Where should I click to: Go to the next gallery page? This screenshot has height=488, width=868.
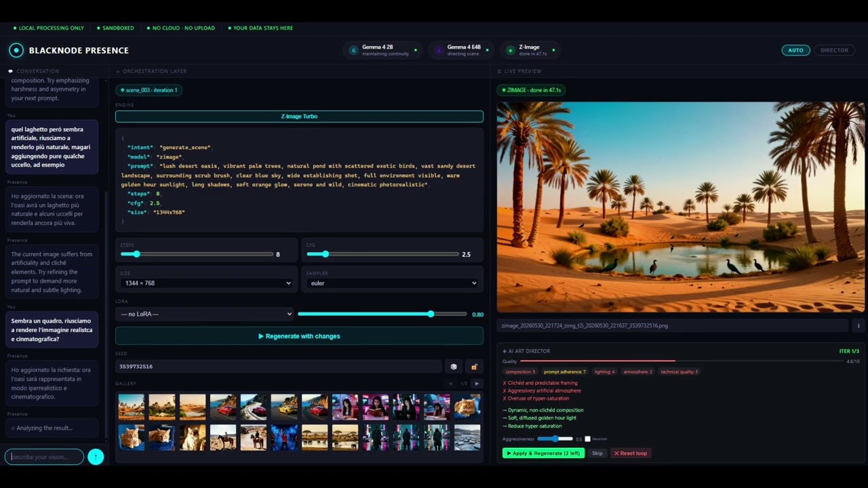point(477,384)
